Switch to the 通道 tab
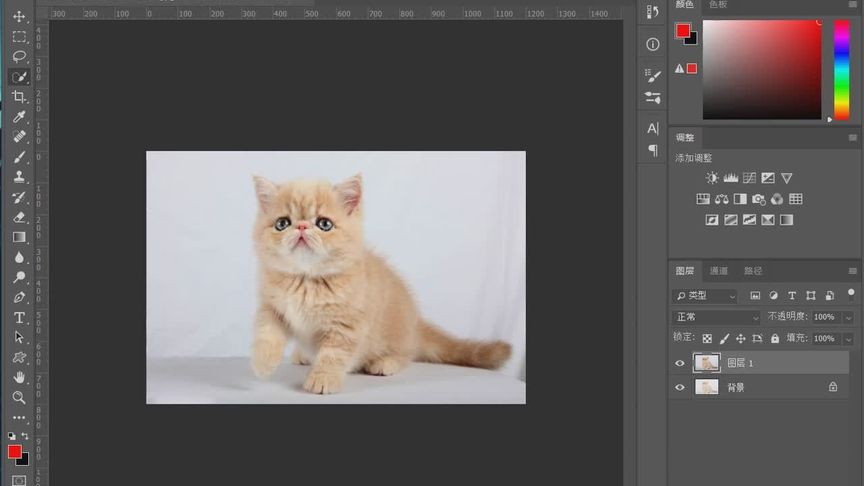 (x=719, y=271)
